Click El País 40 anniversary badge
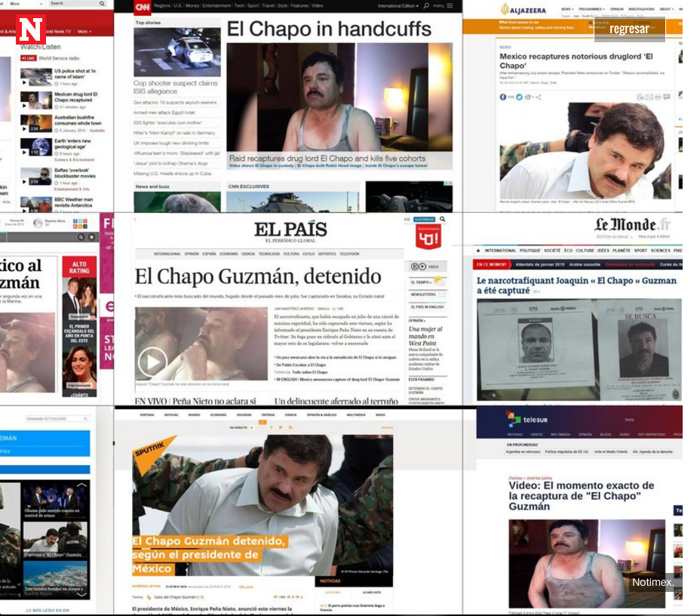This screenshot has width=700, height=616. tap(428, 236)
